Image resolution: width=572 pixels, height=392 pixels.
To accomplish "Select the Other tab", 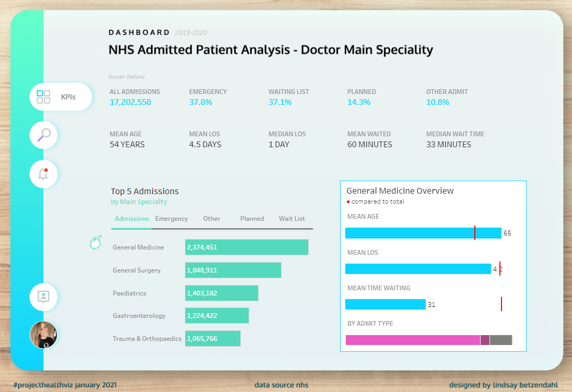I will coord(212,219).
